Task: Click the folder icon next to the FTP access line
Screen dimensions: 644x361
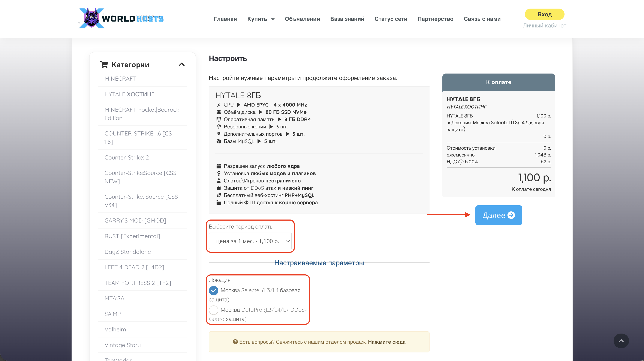Action: (219, 203)
